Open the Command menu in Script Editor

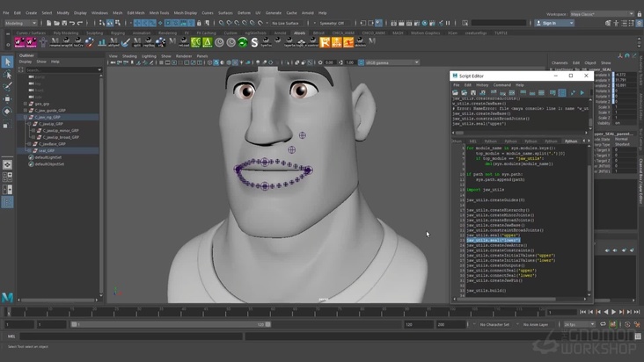(x=501, y=85)
